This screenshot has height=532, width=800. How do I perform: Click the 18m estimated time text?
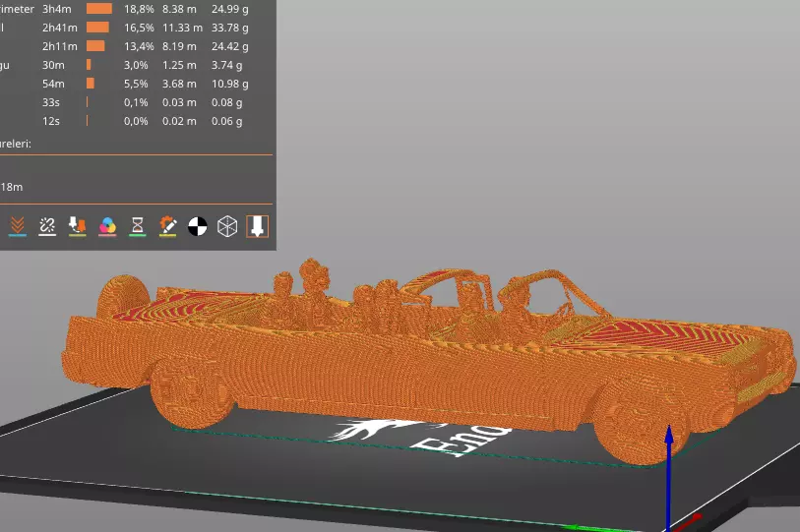[x=11, y=187]
